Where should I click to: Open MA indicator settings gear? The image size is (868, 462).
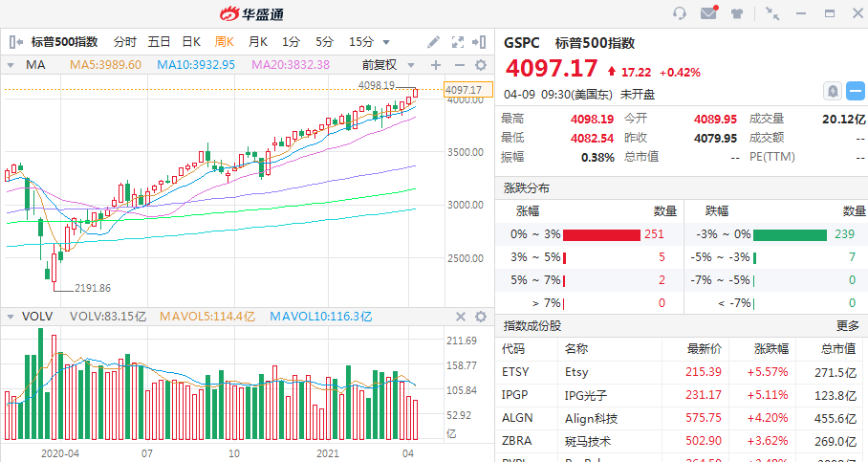481,65
